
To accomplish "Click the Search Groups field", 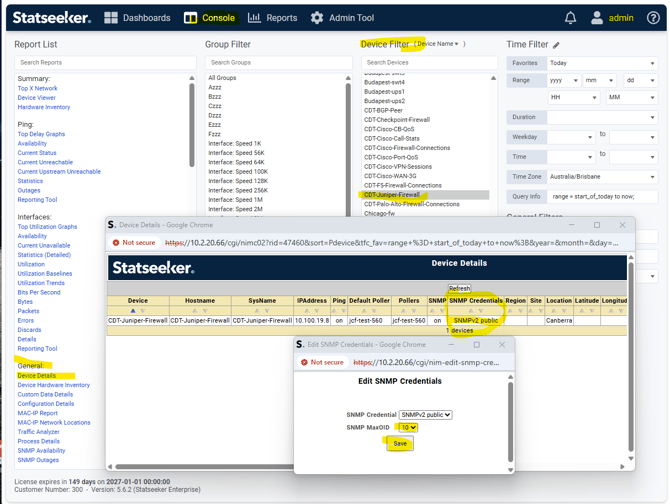I will coord(279,63).
